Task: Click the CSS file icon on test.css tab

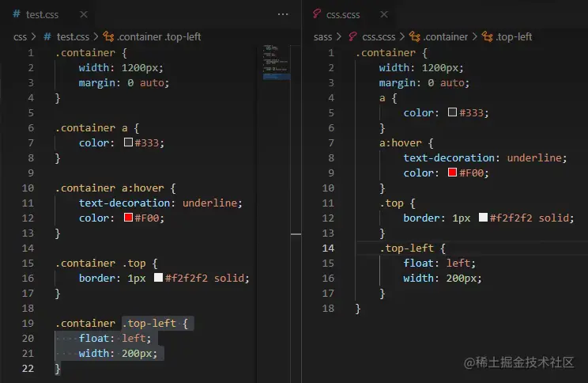Action: (17, 14)
